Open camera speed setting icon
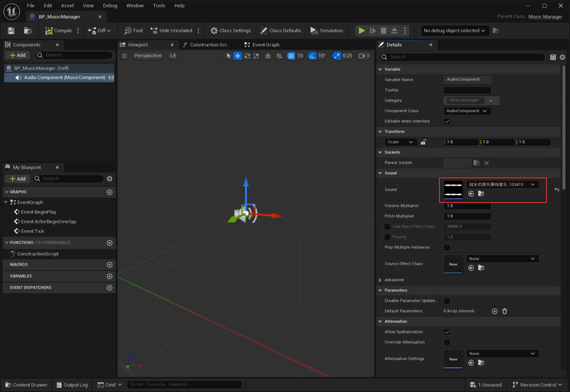This screenshot has height=392, width=570. tap(364, 56)
